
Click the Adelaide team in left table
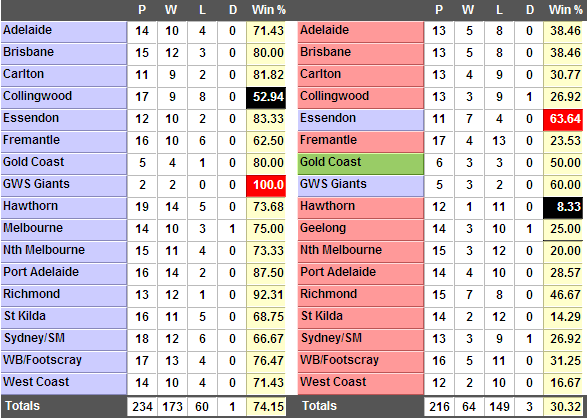[64, 31]
